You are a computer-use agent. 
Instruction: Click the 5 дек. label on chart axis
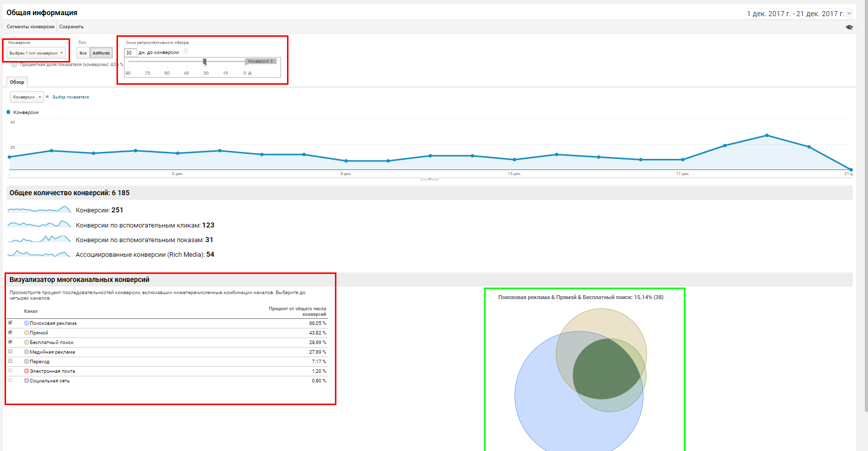point(178,174)
